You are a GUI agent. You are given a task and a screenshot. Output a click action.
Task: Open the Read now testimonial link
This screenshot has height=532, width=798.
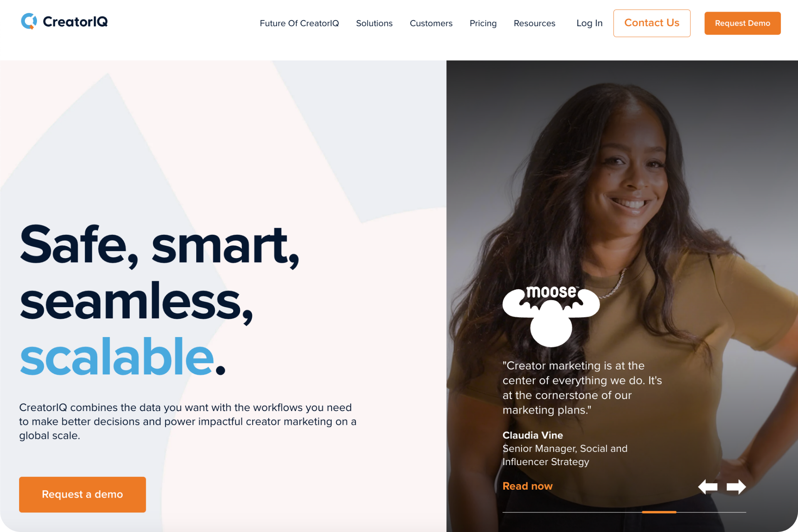click(527, 486)
